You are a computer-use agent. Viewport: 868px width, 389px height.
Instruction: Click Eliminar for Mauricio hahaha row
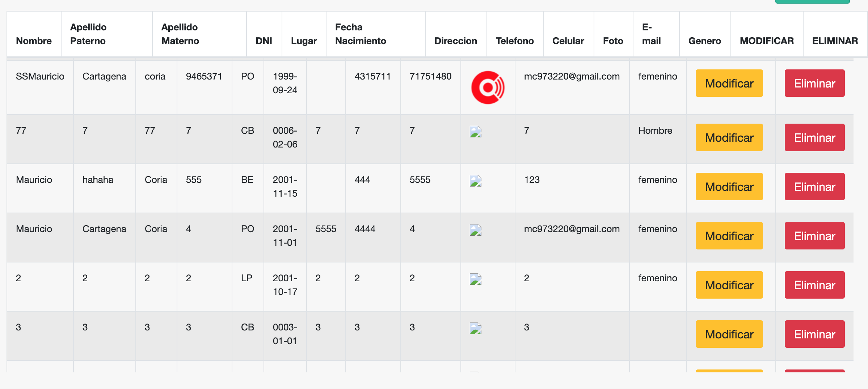point(814,187)
